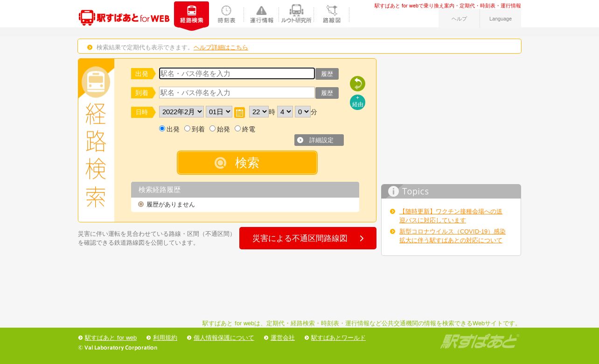Focus the 出発 station input field
Screen dimensions: 599x364
coord(237,74)
